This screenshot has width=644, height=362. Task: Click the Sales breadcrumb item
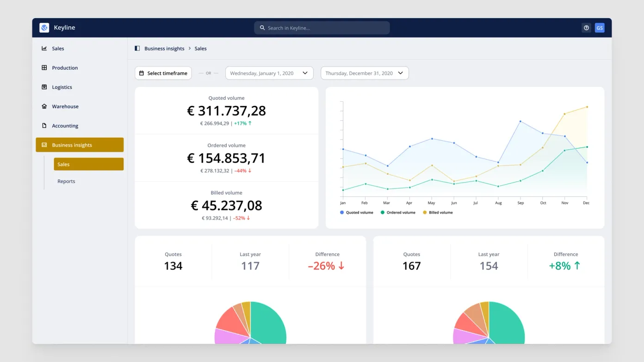pyautogui.click(x=200, y=49)
